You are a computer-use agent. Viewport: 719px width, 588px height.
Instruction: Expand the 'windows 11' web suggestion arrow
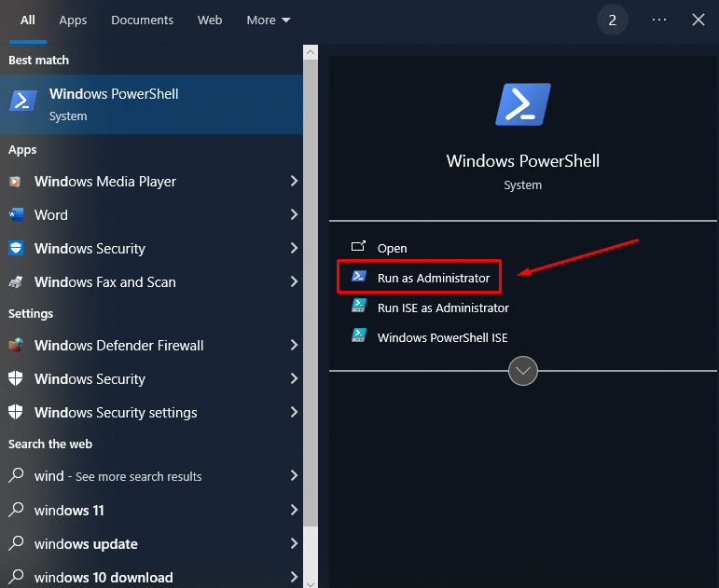pos(294,510)
